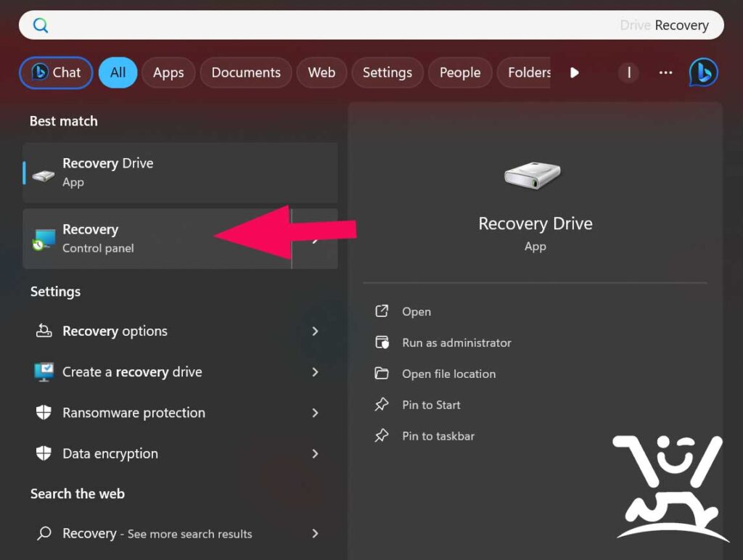The image size is (743, 560).
Task: Click the Pin to taskbar pin icon
Action: [x=382, y=435]
